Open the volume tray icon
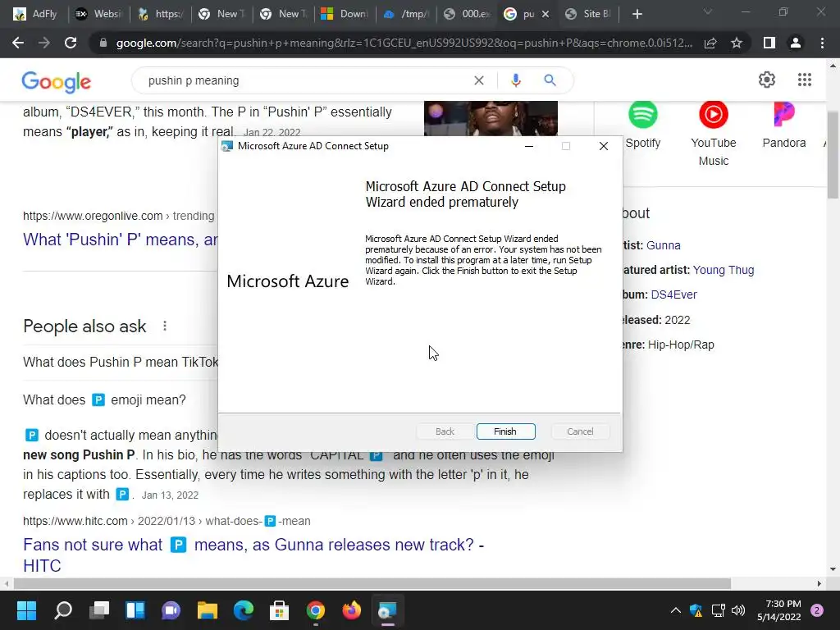This screenshot has width=840, height=630. (x=738, y=610)
